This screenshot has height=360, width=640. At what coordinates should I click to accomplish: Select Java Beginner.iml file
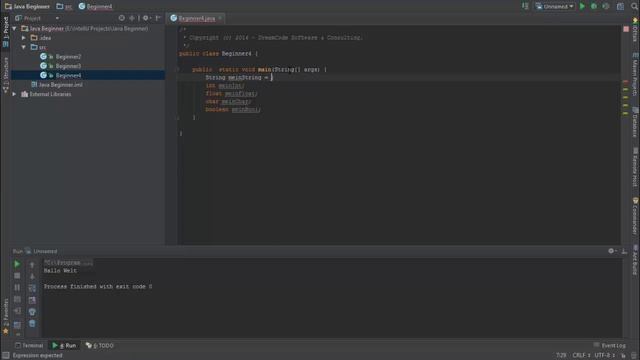[x=57, y=84]
